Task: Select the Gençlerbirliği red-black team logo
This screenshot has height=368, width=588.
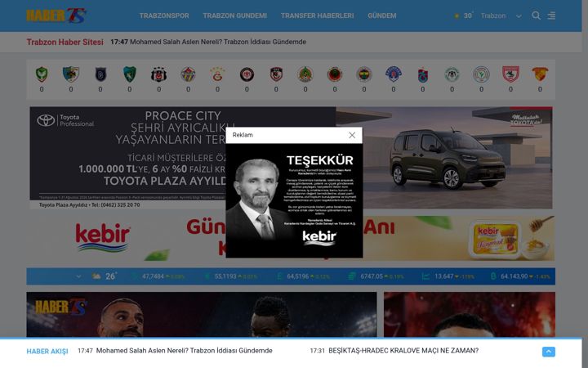Action: click(x=335, y=74)
